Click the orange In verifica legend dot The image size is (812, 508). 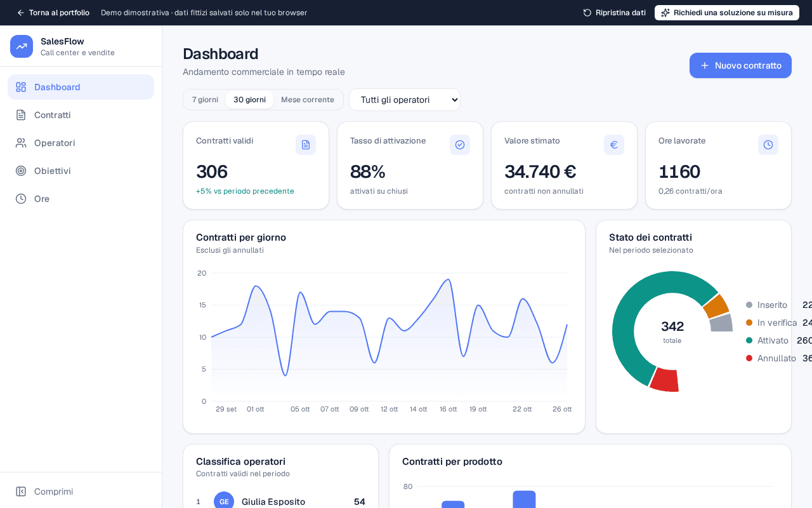click(x=749, y=323)
